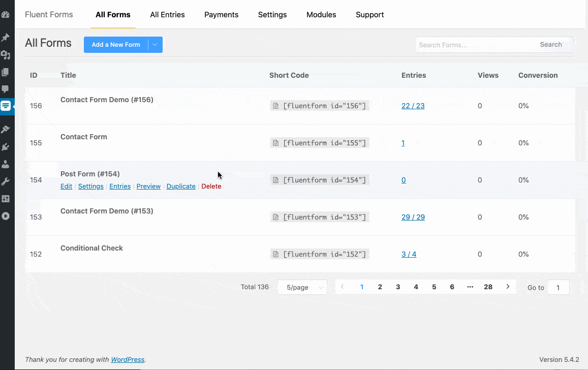Open the Comments speech bubble icon
The height and width of the screenshot is (370, 588).
point(6,89)
